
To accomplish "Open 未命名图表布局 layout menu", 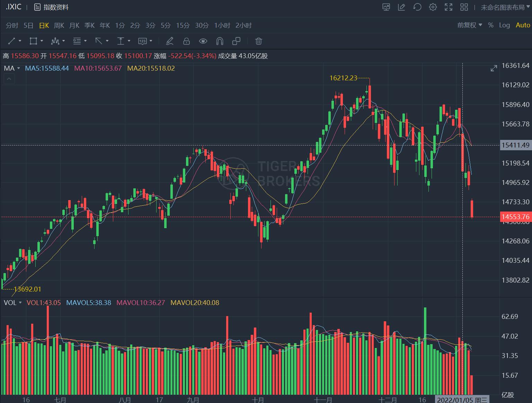I will pos(505,7).
